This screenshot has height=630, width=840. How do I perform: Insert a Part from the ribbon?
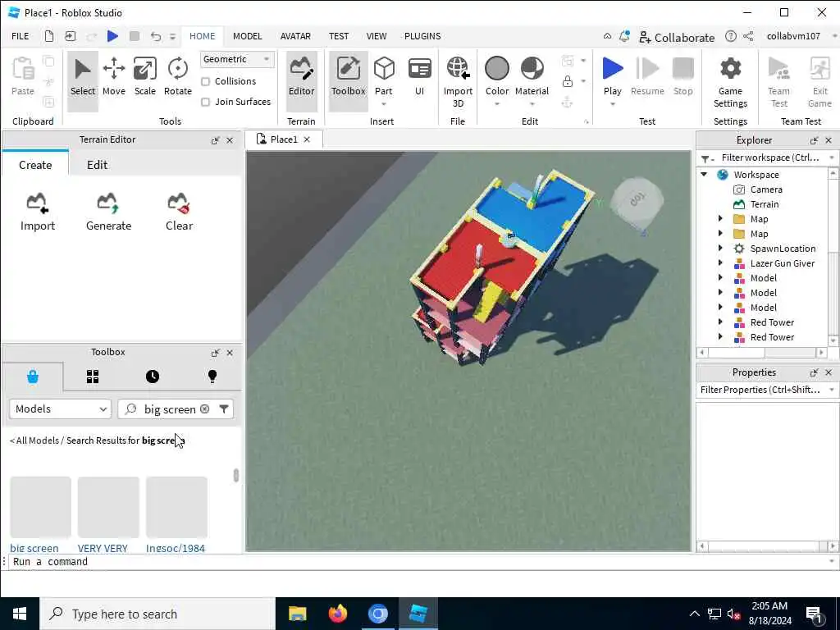click(384, 77)
